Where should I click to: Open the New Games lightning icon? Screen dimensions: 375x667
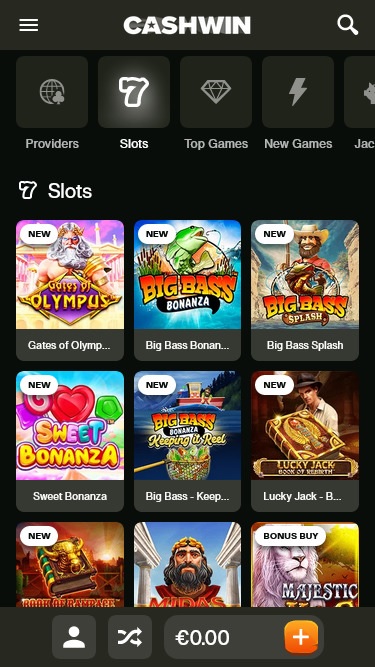[298, 92]
